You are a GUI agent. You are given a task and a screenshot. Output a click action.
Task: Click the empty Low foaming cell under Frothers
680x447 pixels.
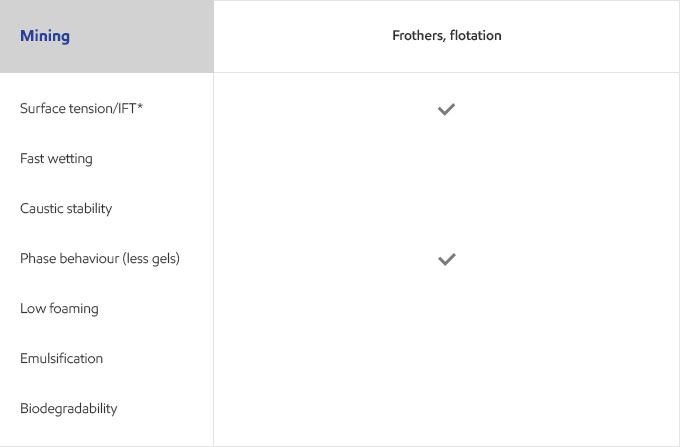pyautogui.click(x=447, y=308)
